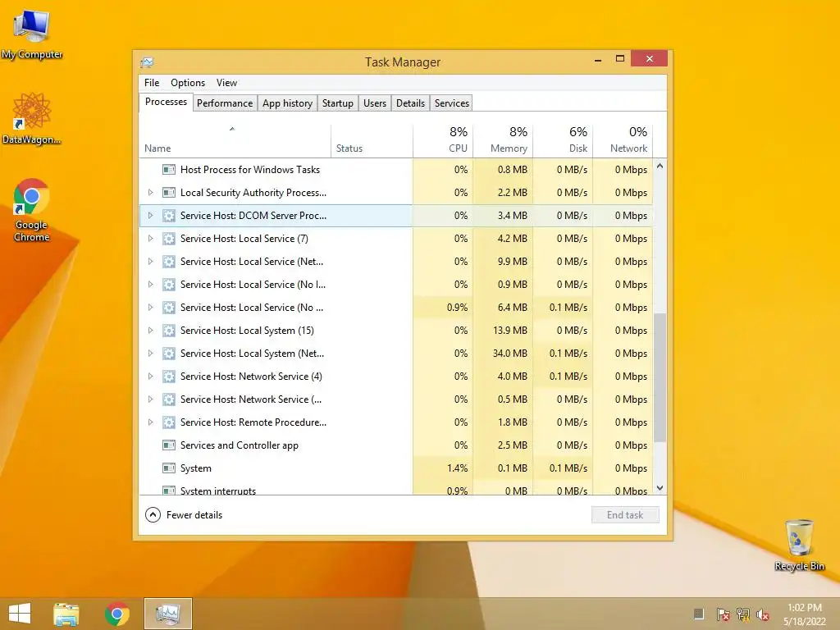
Task: Click icon of Local Security Authority Process
Action: click(x=169, y=193)
